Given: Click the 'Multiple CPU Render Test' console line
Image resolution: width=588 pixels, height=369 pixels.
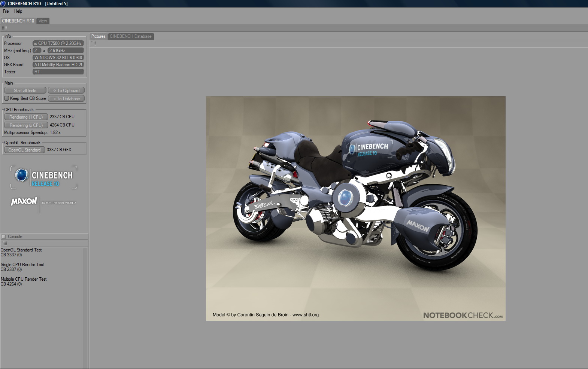Looking at the screenshot, I should click(x=24, y=279).
